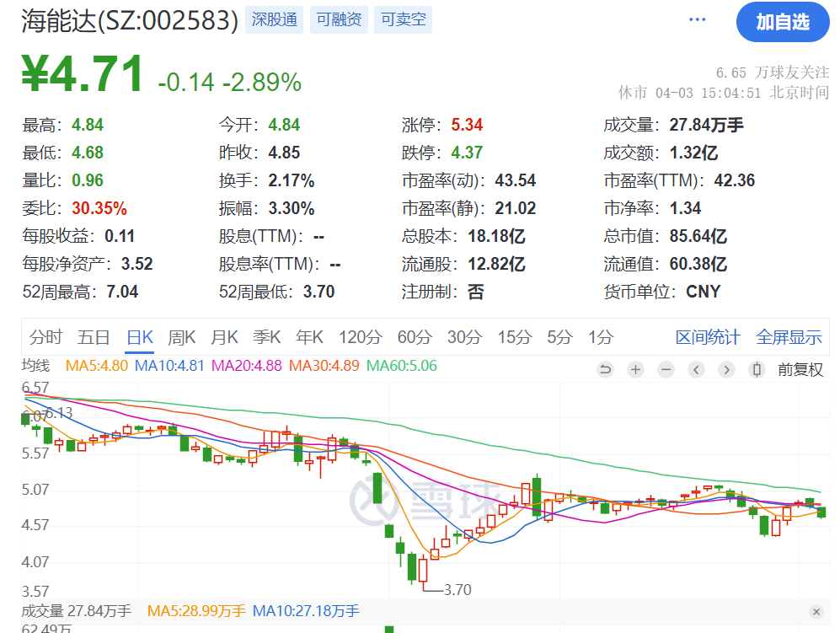This screenshot has width=840, height=633.
Task: Click the volume MA10:27.18万手 label
Action: click(x=306, y=611)
